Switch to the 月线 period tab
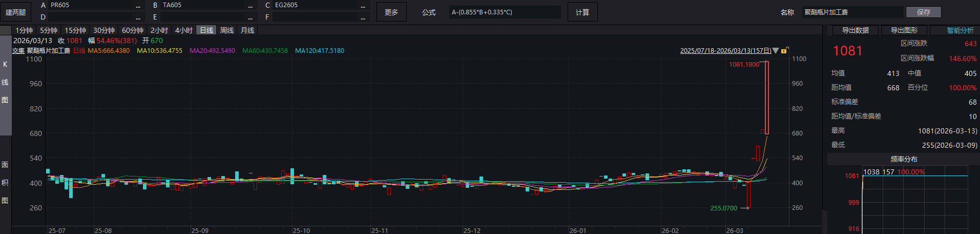The image size is (980, 234). click(x=247, y=30)
